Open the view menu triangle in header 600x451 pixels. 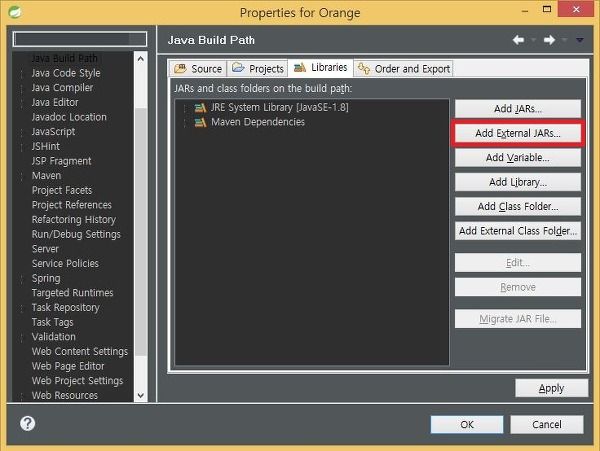(x=580, y=40)
